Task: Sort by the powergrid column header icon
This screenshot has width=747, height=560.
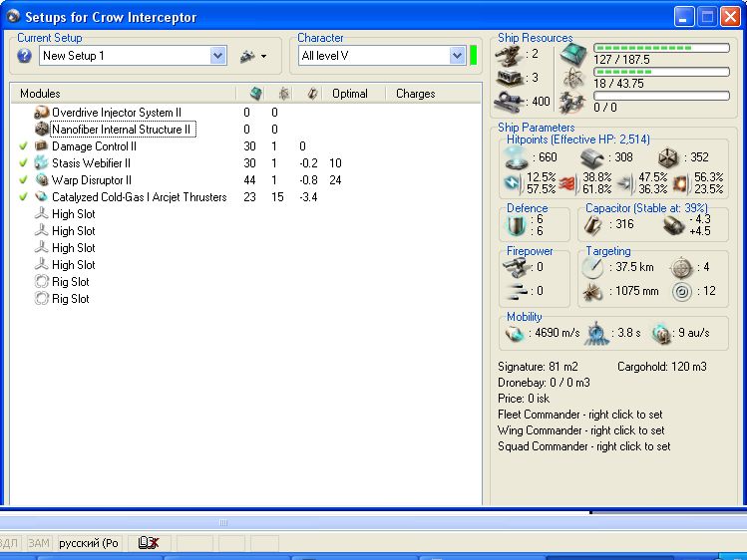Action: (284, 94)
